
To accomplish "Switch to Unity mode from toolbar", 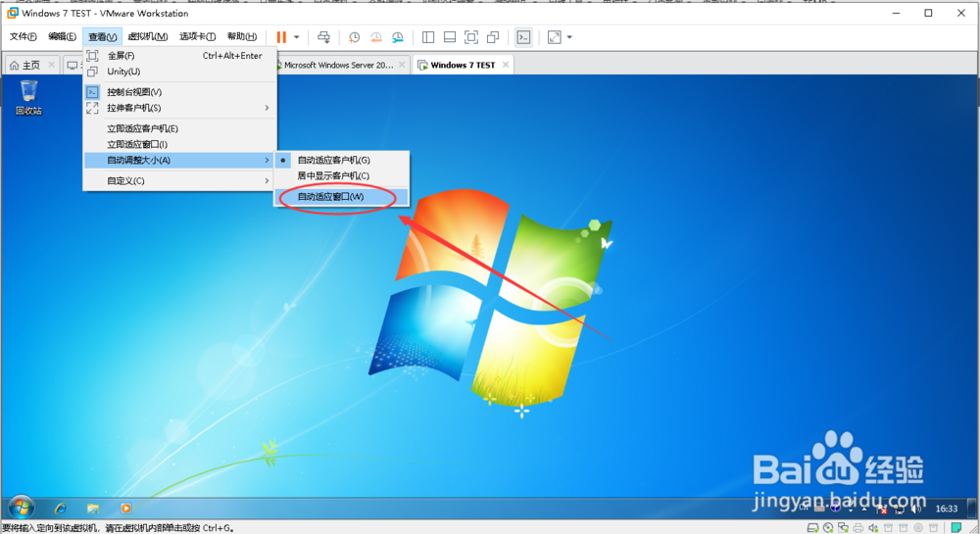I will (493, 37).
